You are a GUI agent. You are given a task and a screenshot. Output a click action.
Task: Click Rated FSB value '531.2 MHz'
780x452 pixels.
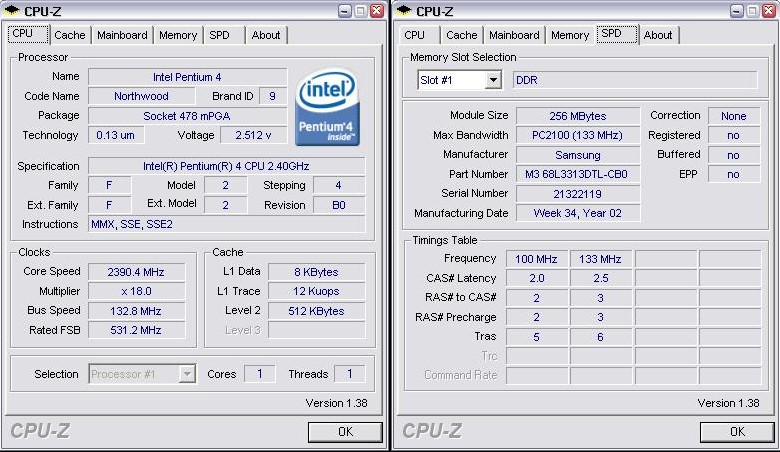tap(136, 330)
